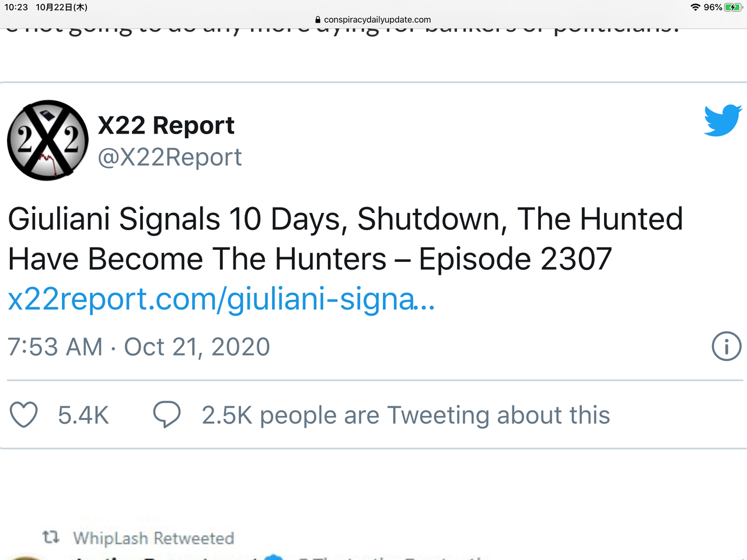Screen dimensions: 747x560
Task: Click the WhipLash Retweeted label
Action: point(153,538)
